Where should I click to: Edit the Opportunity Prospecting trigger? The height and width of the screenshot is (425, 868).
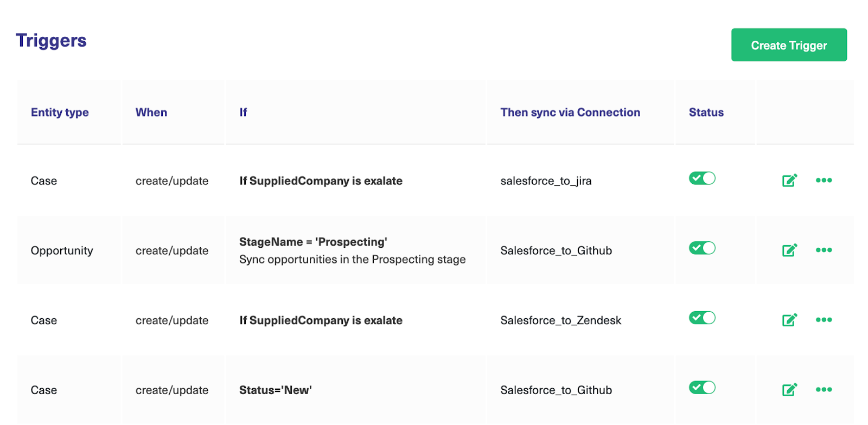pyautogui.click(x=789, y=250)
